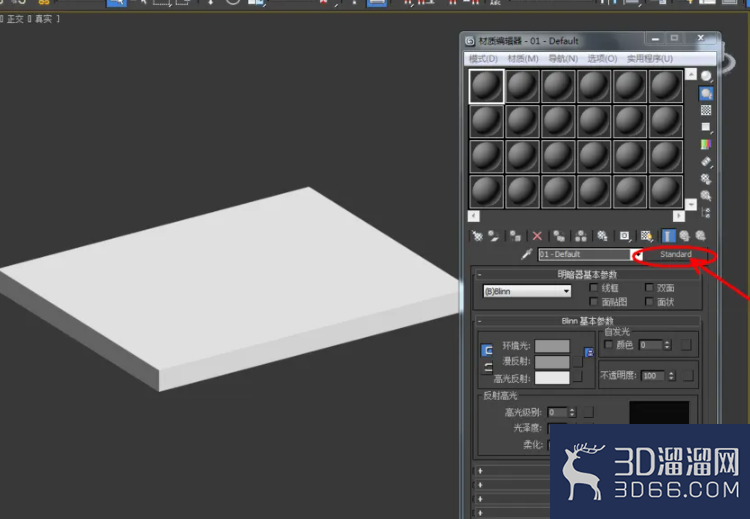This screenshot has height=519, width=750.
Task: Click the Select by Material icon
Action: pyautogui.click(x=706, y=196)
